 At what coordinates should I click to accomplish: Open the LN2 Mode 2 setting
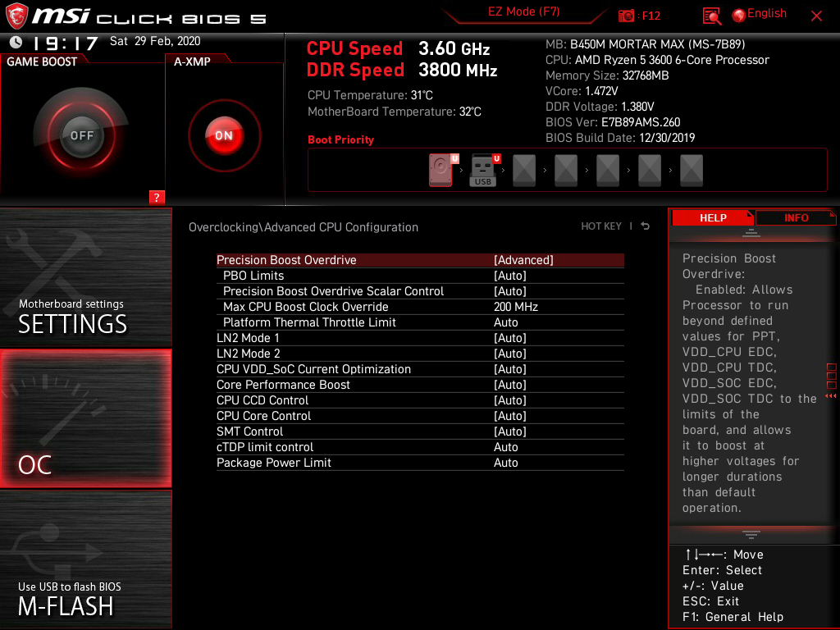[420, 353]
